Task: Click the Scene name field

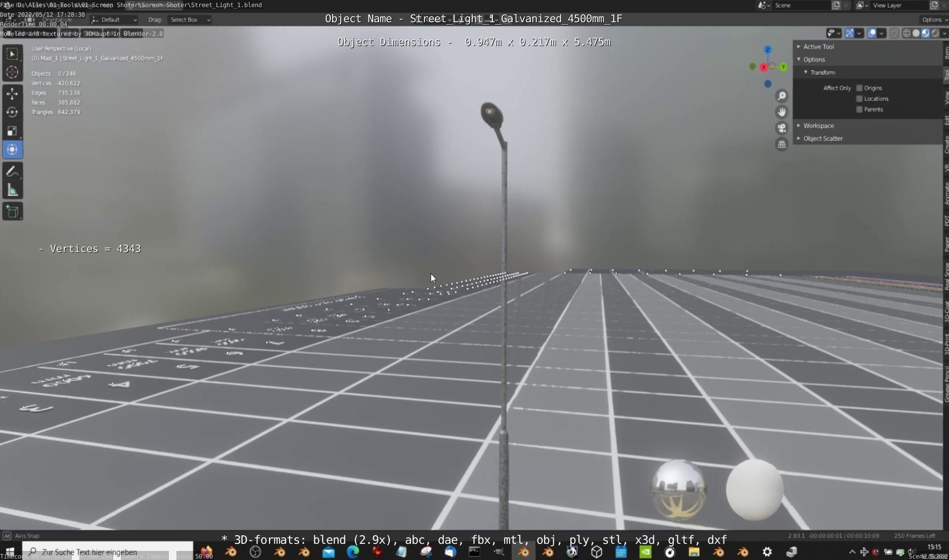Action: click(802, 5)
